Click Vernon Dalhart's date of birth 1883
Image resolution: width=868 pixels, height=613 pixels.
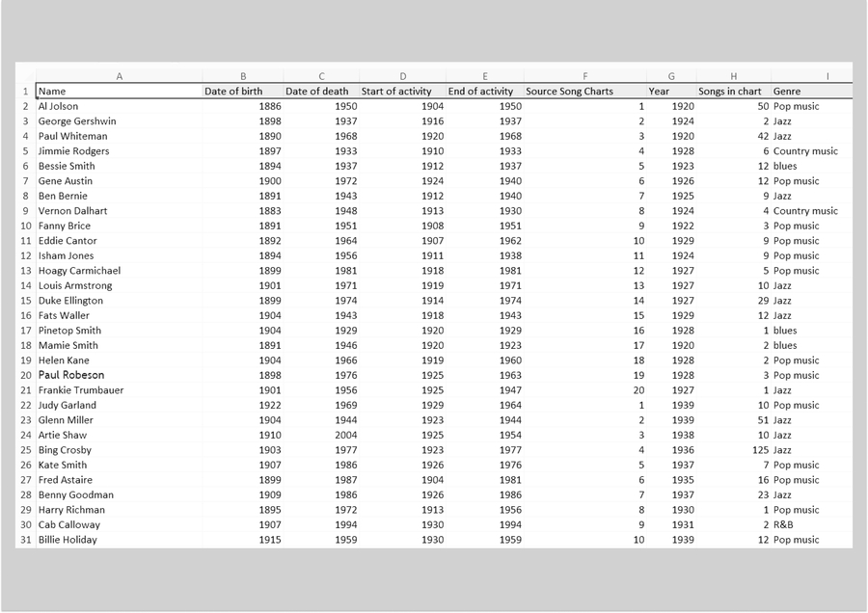tap(243, 211)
